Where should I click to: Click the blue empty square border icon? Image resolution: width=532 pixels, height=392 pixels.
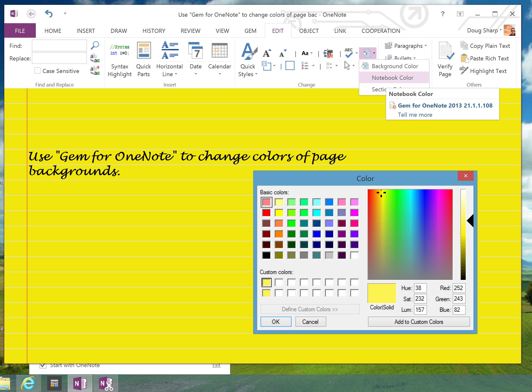(x=290, y=65)
